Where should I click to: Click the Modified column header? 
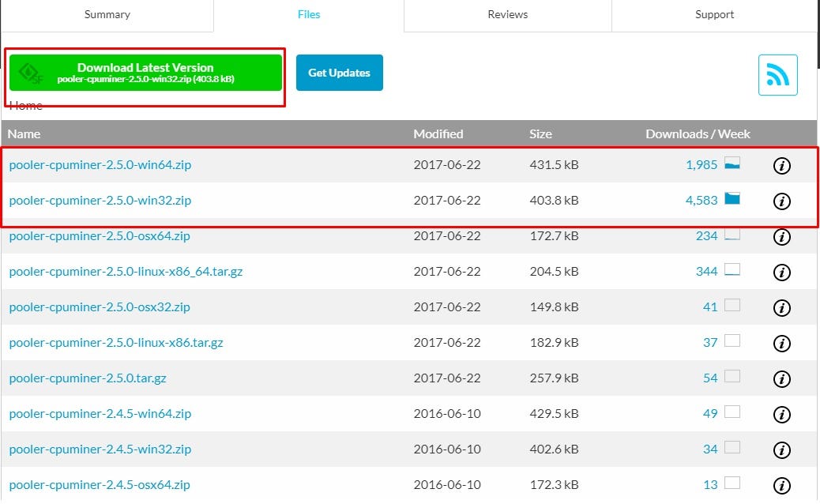tap(438, 134)
